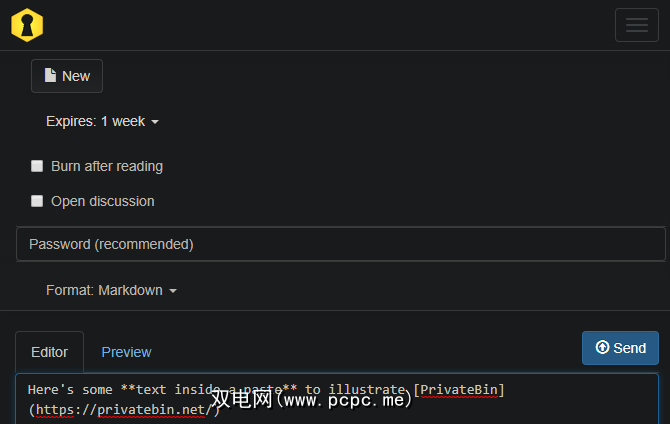Click the upload arrow icon on Send
670x424 pixels.
(x=602, y=348)
